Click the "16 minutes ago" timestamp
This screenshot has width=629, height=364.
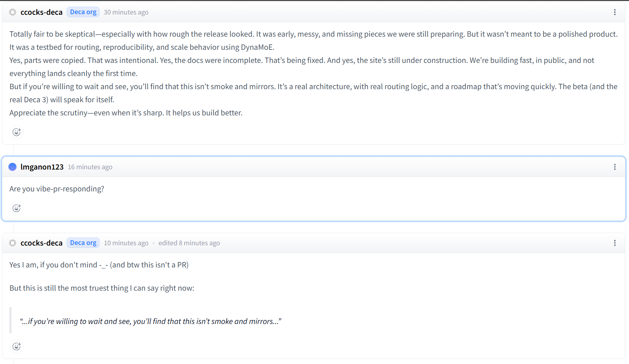pyautogui.click(x=90, y=167)
